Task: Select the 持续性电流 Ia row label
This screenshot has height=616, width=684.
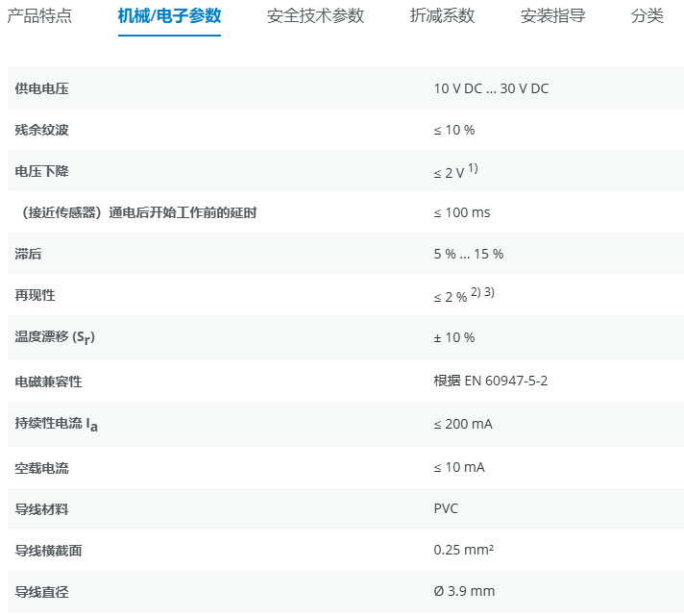Action: (57, 424)
